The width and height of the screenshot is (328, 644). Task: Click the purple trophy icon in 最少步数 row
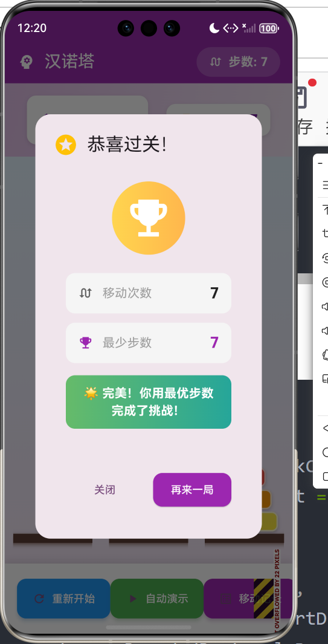click(85, 342)
